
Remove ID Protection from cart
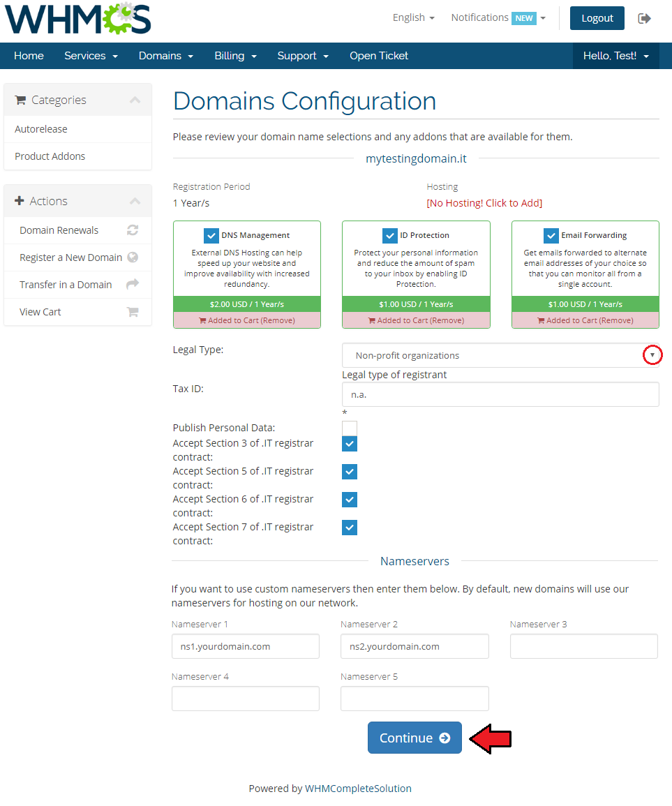(416, 320)
